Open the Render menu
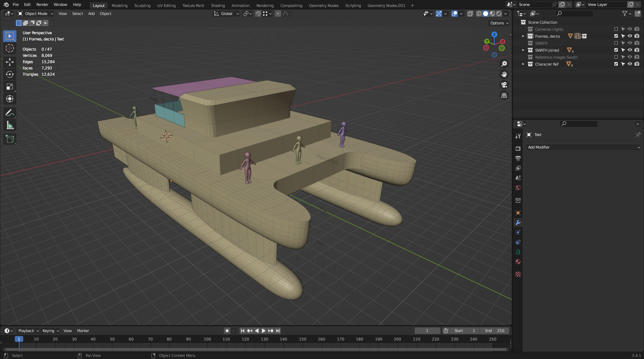Screen dimensions: 644x359 [x=42, y=5]
